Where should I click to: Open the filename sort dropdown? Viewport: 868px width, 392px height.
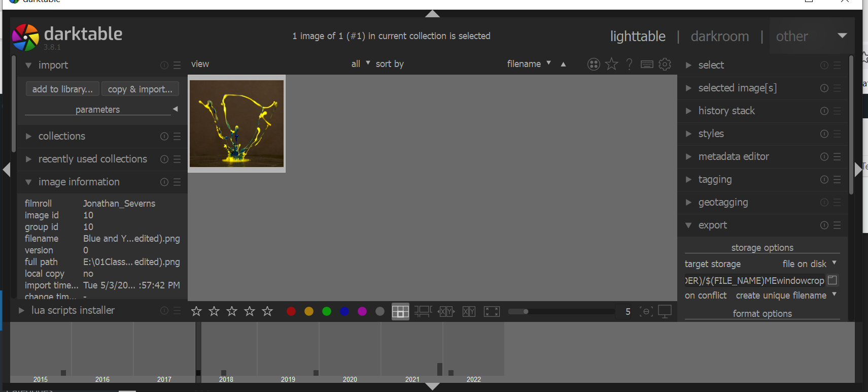[x=529, y=64]
